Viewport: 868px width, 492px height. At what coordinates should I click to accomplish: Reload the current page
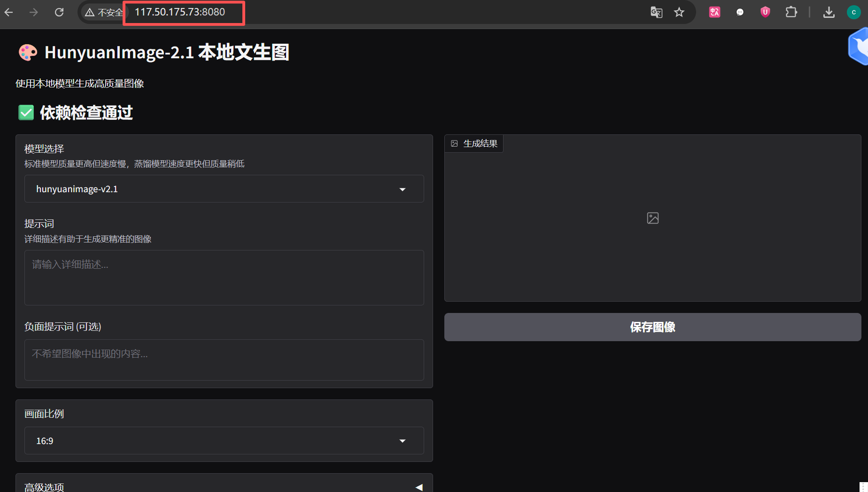(x=59, y=12)
